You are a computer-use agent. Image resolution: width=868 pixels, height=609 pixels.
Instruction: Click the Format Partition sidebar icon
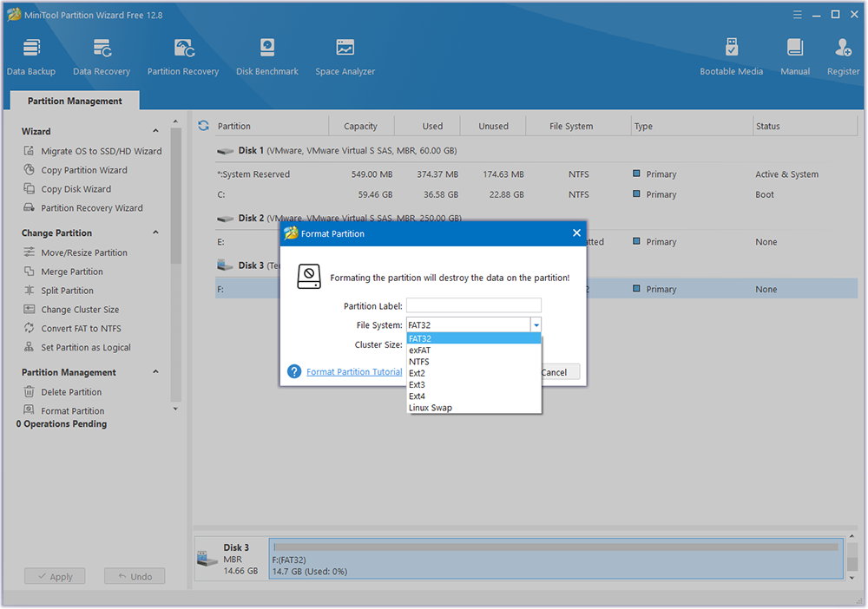(29, 409)
